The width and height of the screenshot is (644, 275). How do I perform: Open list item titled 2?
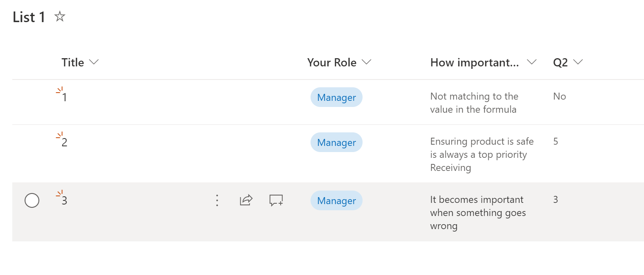pos(64,142)
